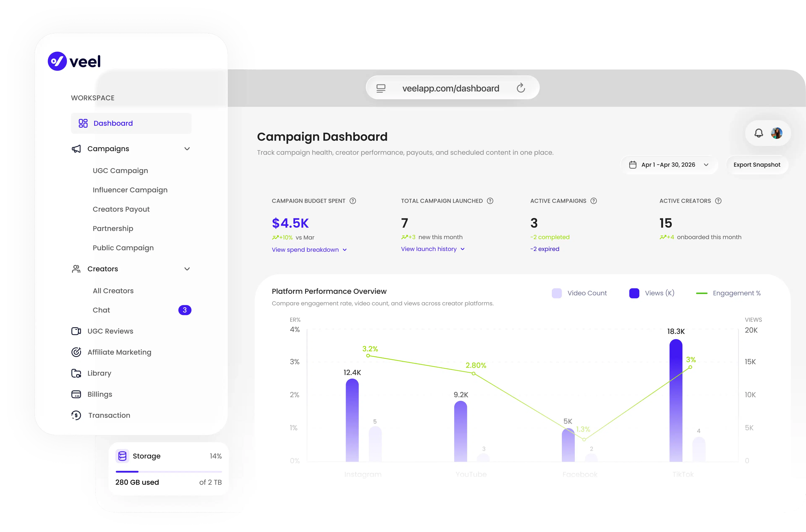The height and width of the screenshot is (532, 806).
Task: Click the notification bell icon
Action: (x=759, y=133)
